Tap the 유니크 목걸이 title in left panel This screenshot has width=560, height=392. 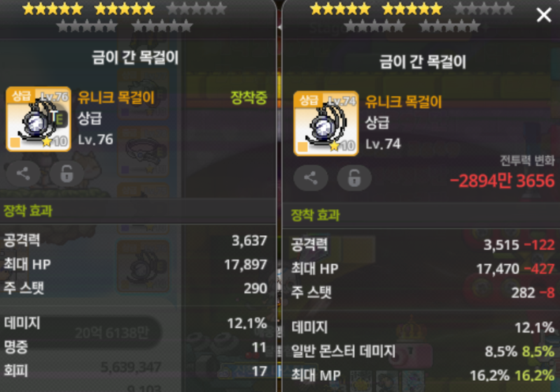tap(116, 97)
